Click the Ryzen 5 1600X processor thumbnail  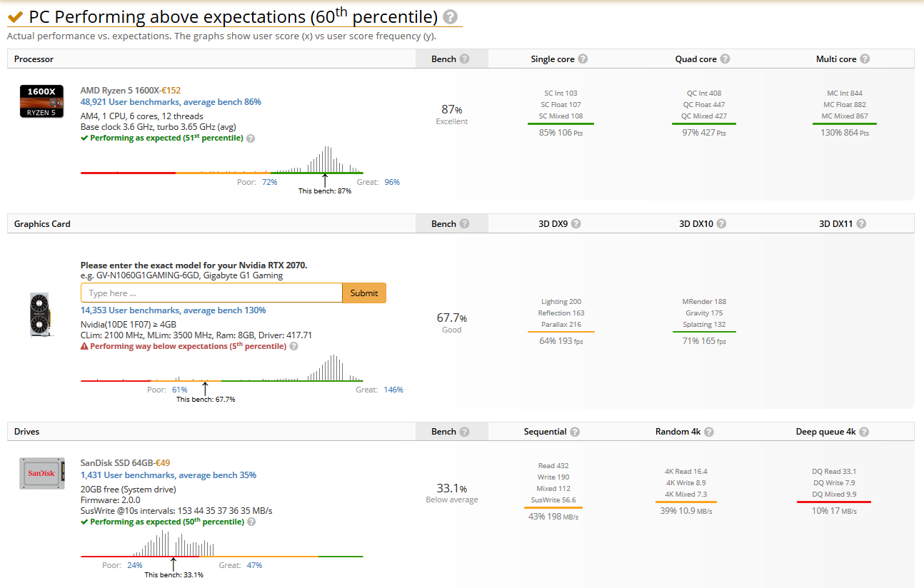click(x=42, y=101)
